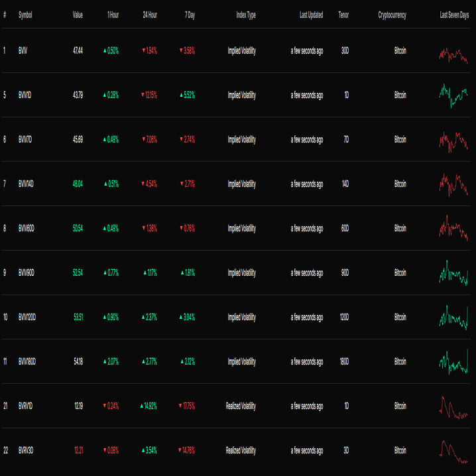The width and height of the screenshot is (476, 476).
Task: Click the Last Updated column header
Action: click(311, 15)
